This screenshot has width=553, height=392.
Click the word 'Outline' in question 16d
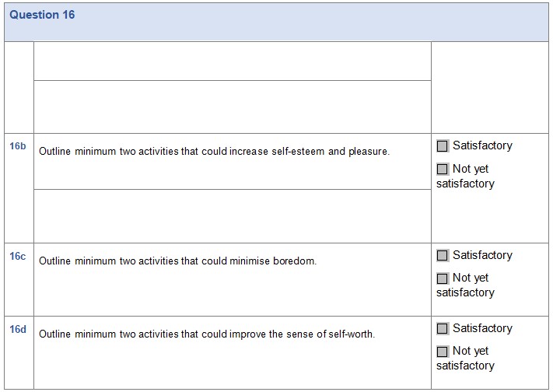(54, 334)
